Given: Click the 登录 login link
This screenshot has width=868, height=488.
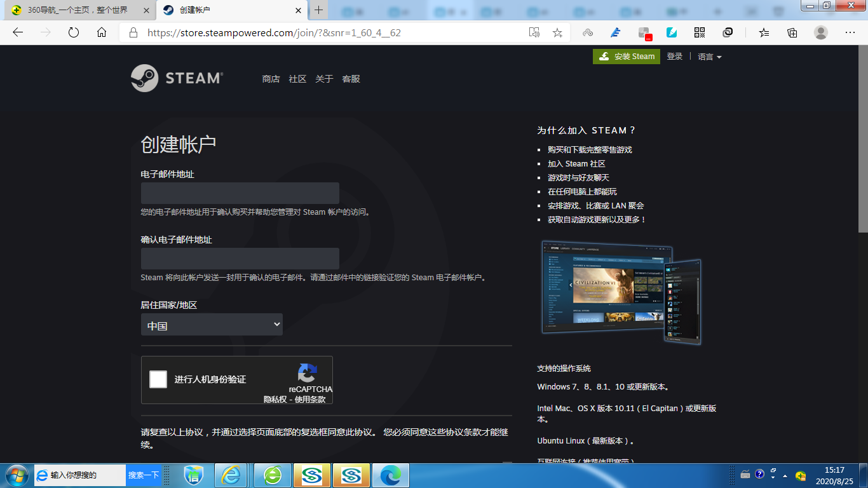Looking at the screenshot, I should tap(675, 57).
